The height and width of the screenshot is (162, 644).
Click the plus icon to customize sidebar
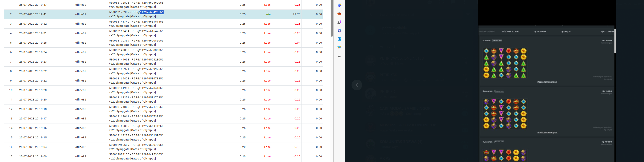point(339,57)
